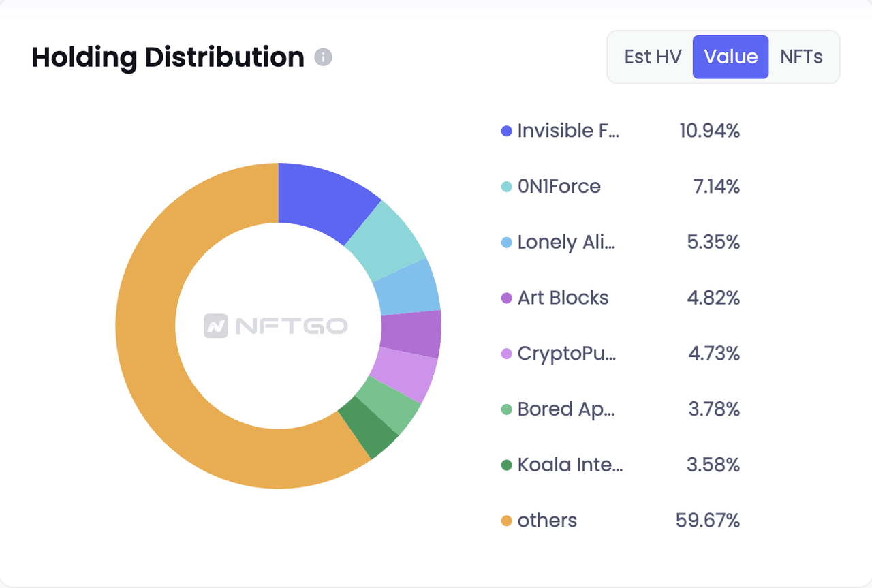This screenshot has height=588, width=872.
Task: Select the others legend label
Action: click(547, 521)
